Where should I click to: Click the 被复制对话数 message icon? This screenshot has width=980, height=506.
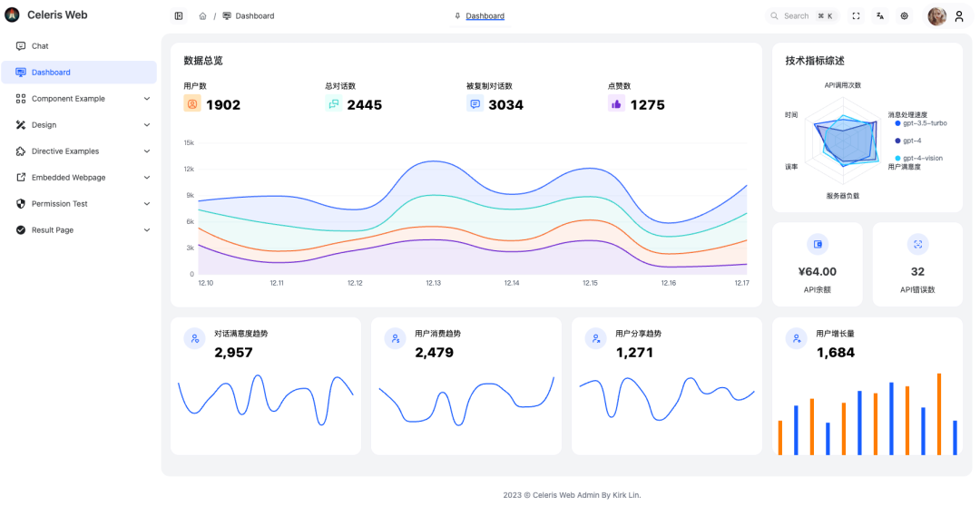tap(475, 103)
